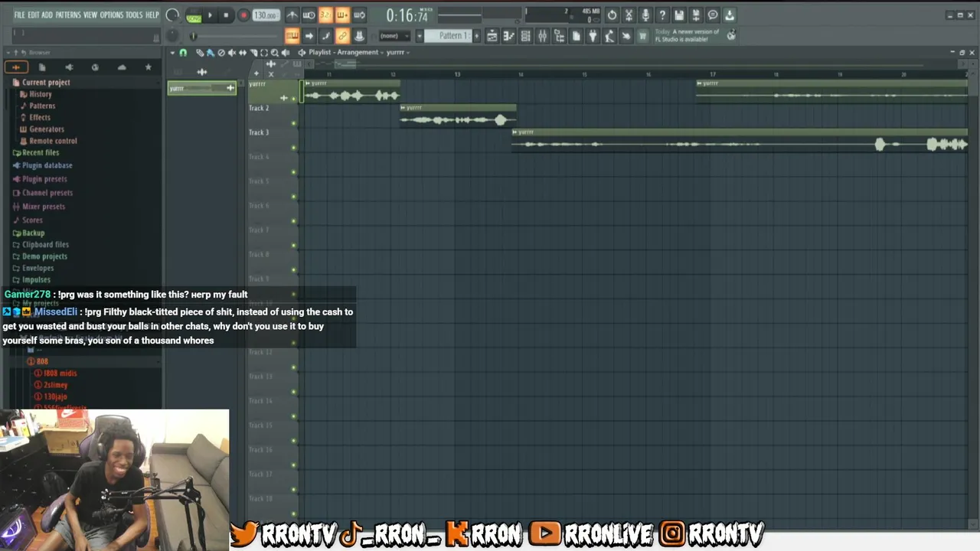Save project with floppy disk icon

(679, 15)
